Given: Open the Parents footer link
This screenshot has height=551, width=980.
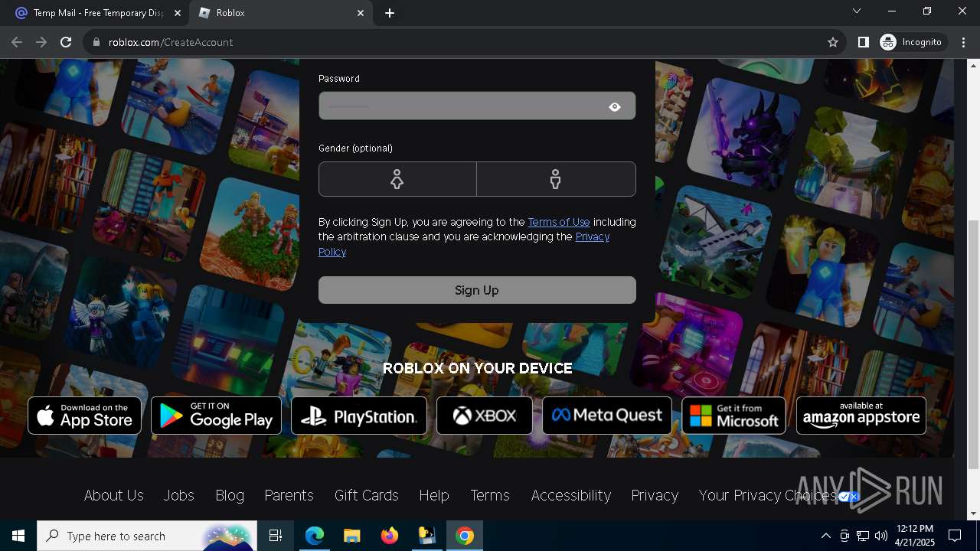Looking at the screenshot, I should (289, 495).
